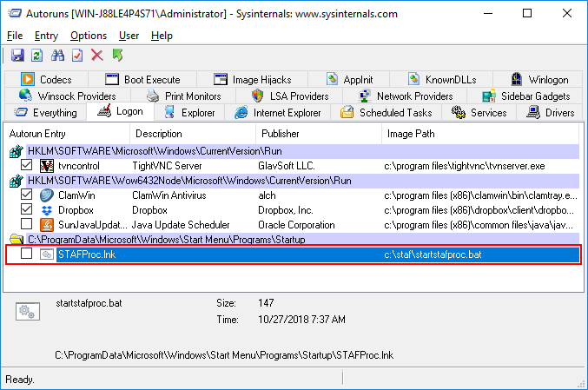
Task: Switch to the Explorer tab
Action: click(x=189, y=113)
